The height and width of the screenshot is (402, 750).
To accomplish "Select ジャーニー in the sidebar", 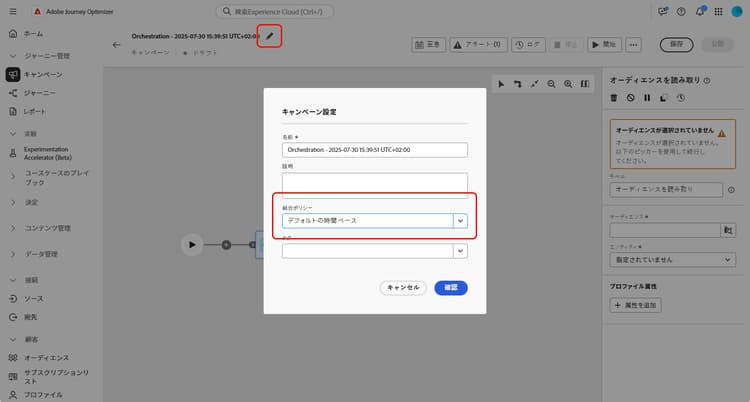I will point(40,93).
